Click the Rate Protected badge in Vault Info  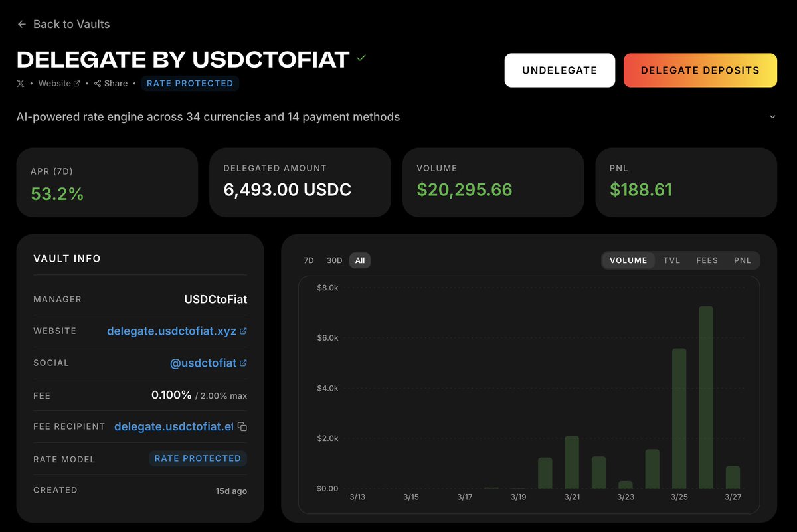coord(198,458)
